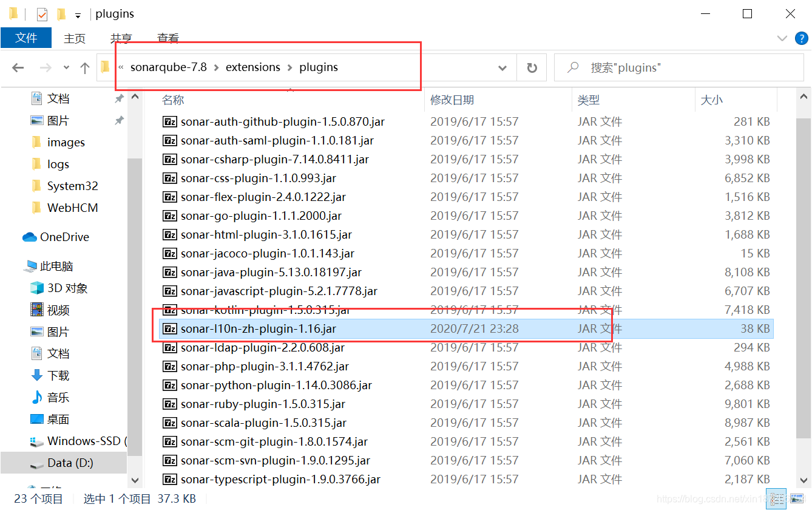The width and height of the screenshot is (812, 510).
Task: Select OneDrive in the navigation pane
Action: click(64, 237)
